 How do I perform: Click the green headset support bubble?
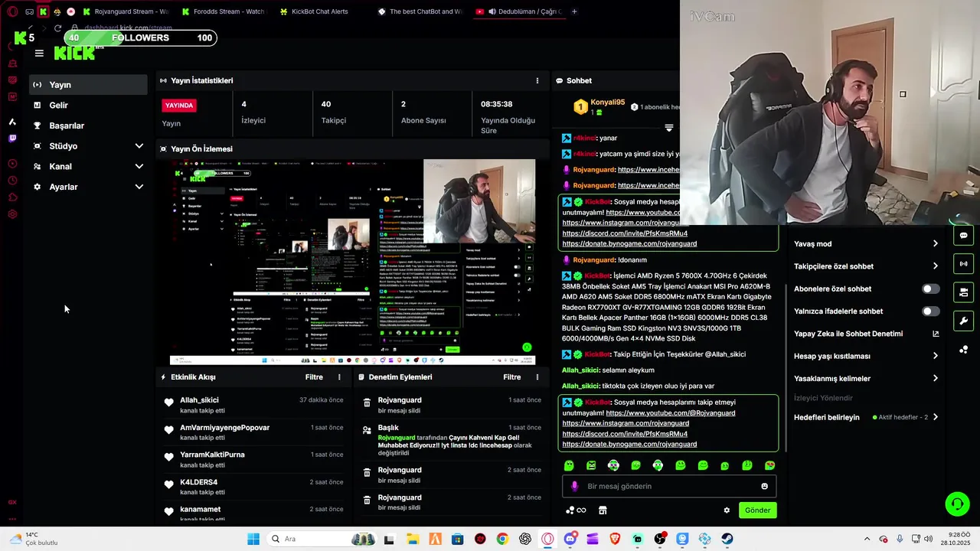click(957, 504)
